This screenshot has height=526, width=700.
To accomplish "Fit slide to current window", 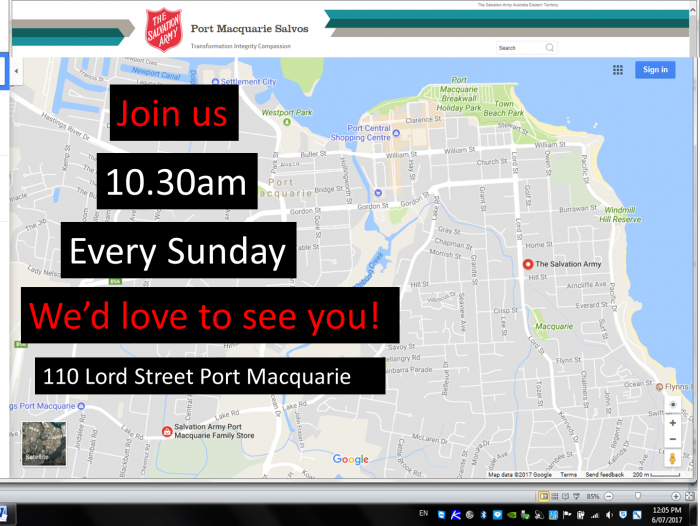I will tap(690, 497).
